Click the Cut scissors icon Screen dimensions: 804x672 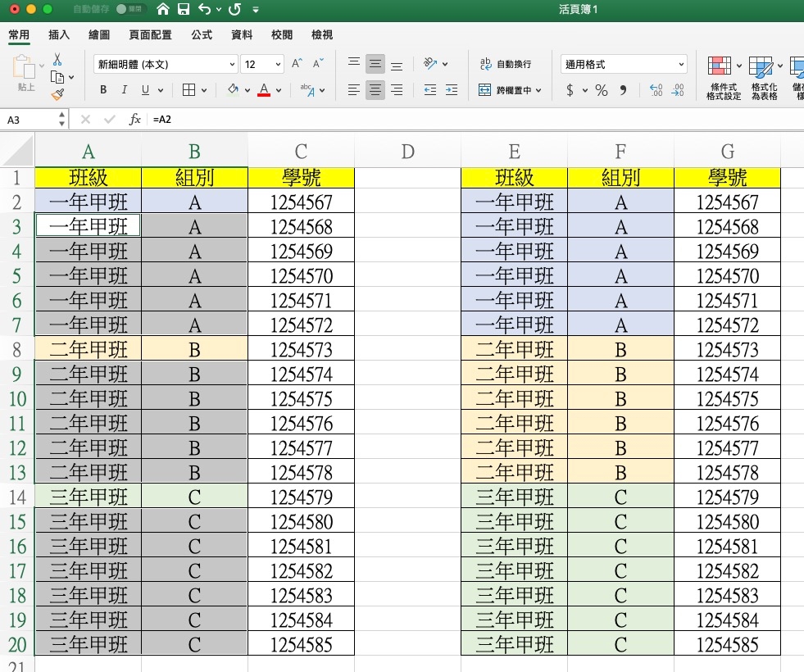57,60
